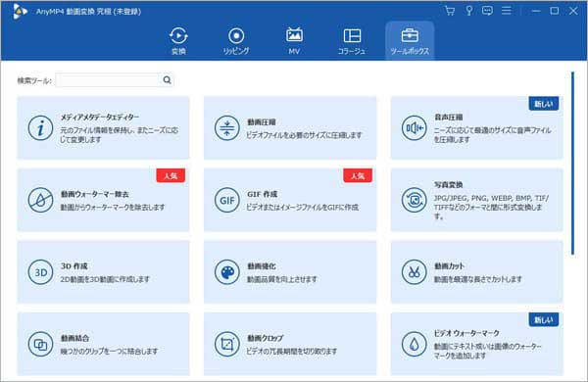The height and width of the screenshot is (382, 588).
Task: Open ビデオ ウォーターマーク tool title
Action: point(466,333)
